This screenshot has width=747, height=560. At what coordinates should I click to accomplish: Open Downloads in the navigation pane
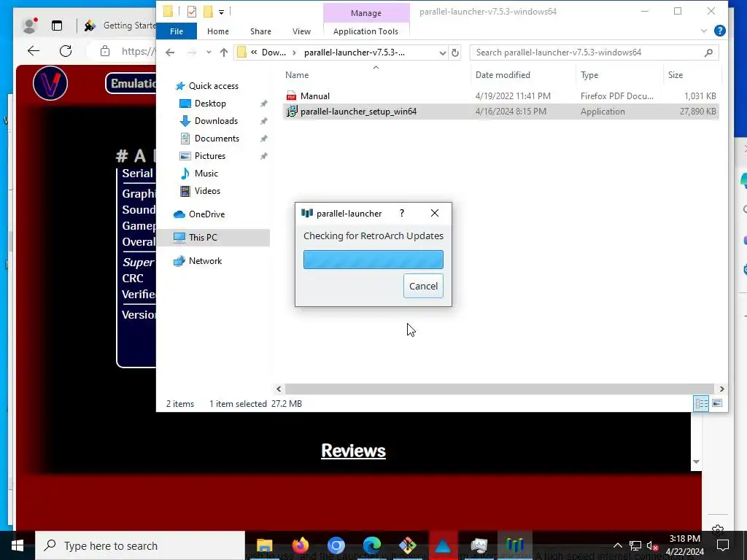click(216, 121)
